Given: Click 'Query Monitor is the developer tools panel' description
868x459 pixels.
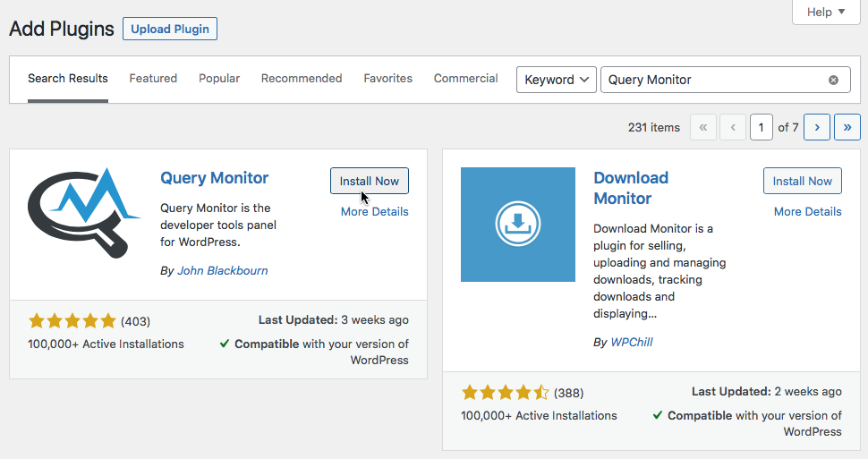Looking at the screenshot, I should coord(218,225).
